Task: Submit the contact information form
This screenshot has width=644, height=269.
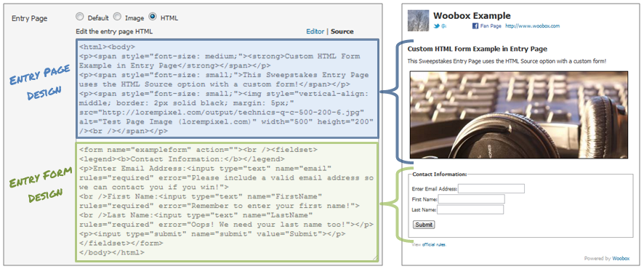Action: click(x=424, y=225)
